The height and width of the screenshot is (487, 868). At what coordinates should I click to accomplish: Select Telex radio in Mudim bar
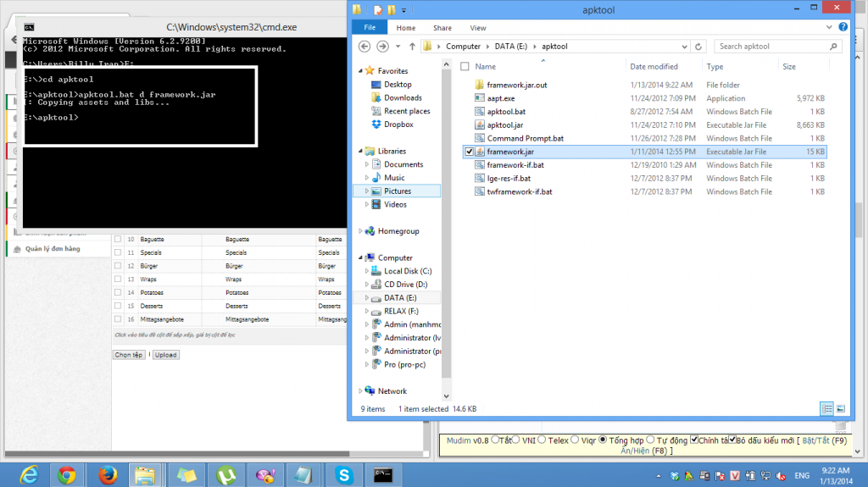click(542, 440)
